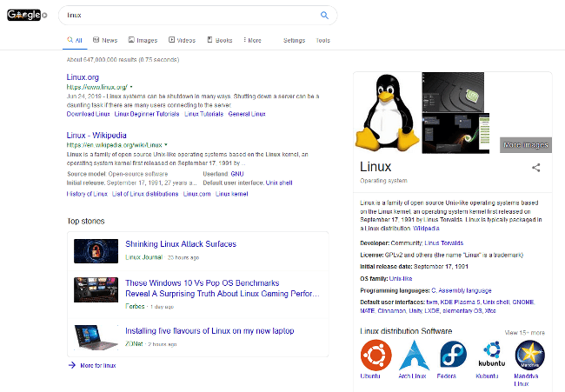Open the More search options dropdown
The height and width of the screenshot is (392, 565).
[253, 40]
